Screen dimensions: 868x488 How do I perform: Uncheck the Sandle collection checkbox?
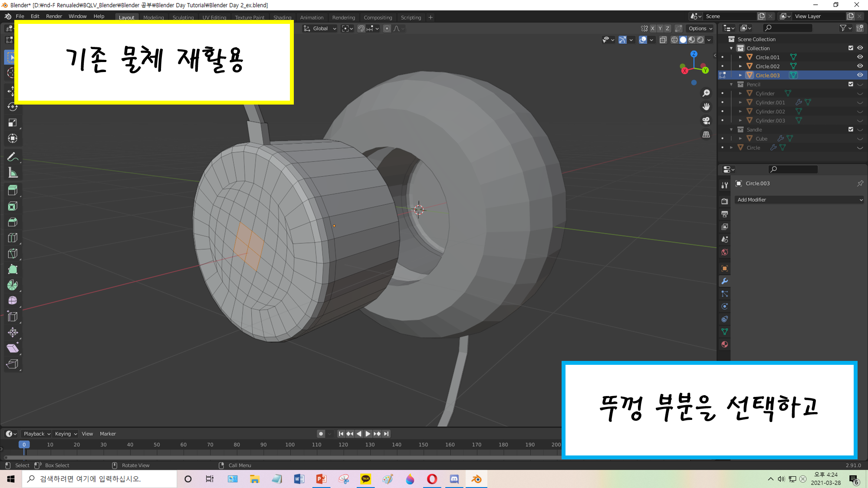pos(851,129)
